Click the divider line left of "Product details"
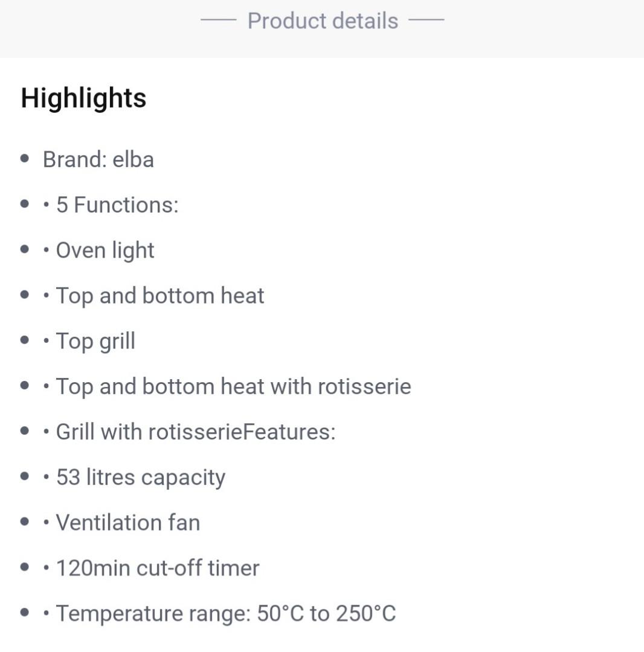Viewport: 644px width, 652px height. [218, 20]
